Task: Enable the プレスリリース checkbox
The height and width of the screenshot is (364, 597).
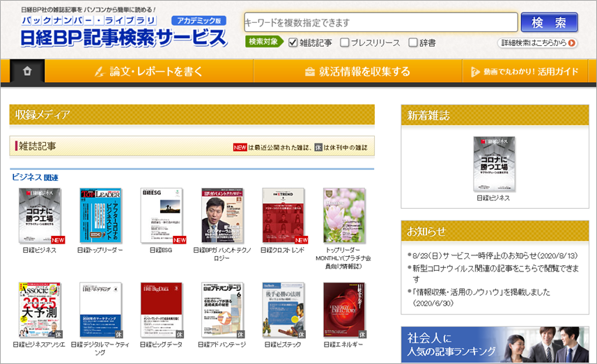Action: tap(345, 42)
